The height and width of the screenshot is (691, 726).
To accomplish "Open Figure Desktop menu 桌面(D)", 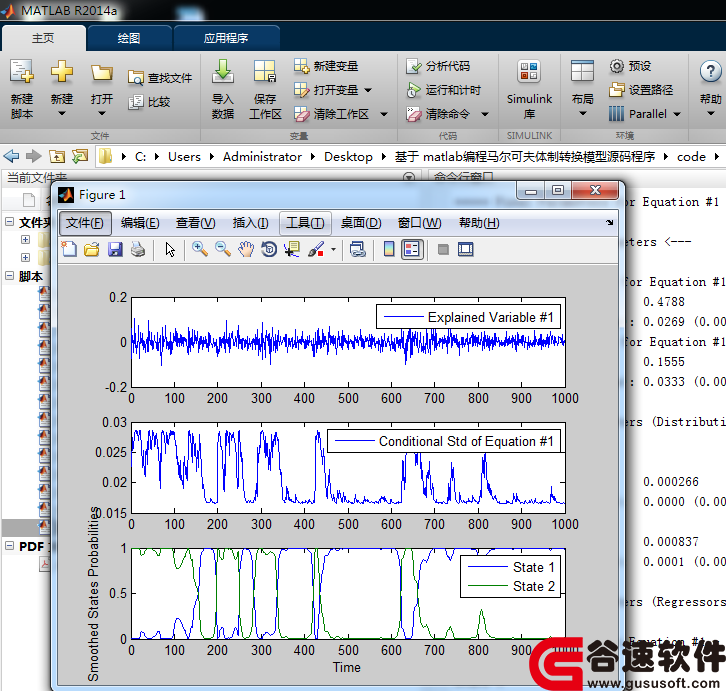I will tap(361, 223).
